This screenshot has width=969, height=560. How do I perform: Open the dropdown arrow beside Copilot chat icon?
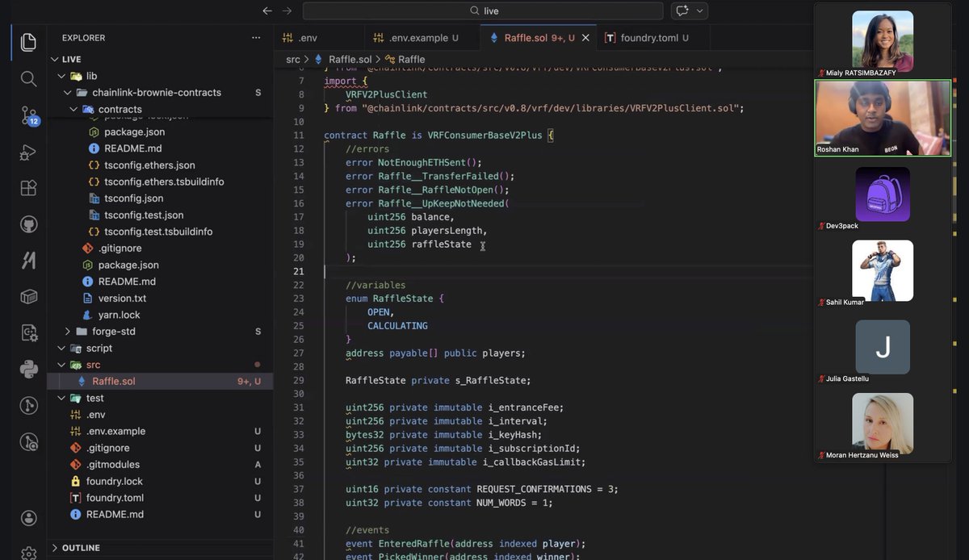699,10
